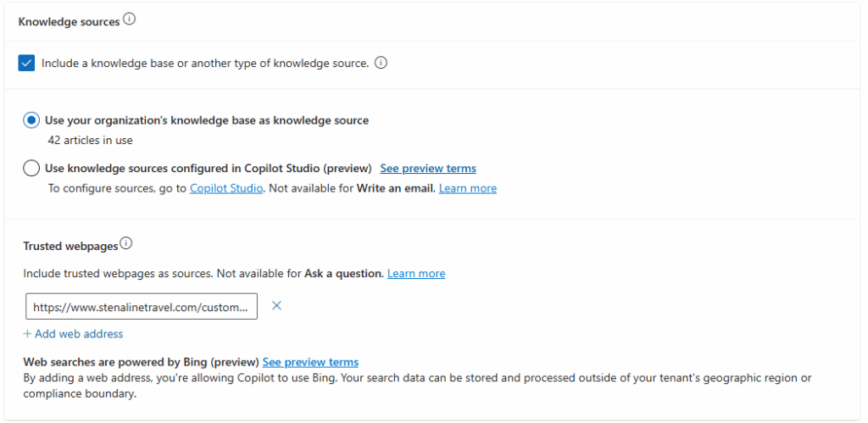Click the Use knowledge sources configured in Copilot Studio label
This screenshot has width=868, height=423.
(x=209, y=169)
